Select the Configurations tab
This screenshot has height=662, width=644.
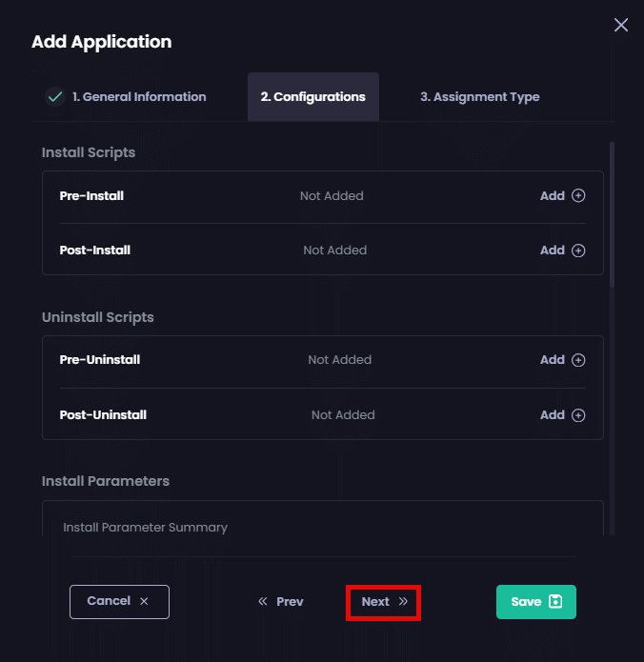[312, 96]
